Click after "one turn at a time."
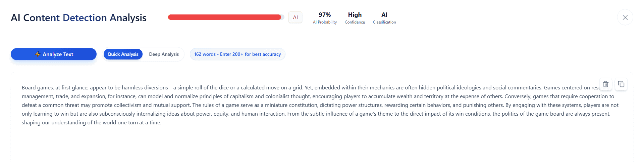Viewport: 644px width, 162px height. pyautogui.click(x=162, y=123)
